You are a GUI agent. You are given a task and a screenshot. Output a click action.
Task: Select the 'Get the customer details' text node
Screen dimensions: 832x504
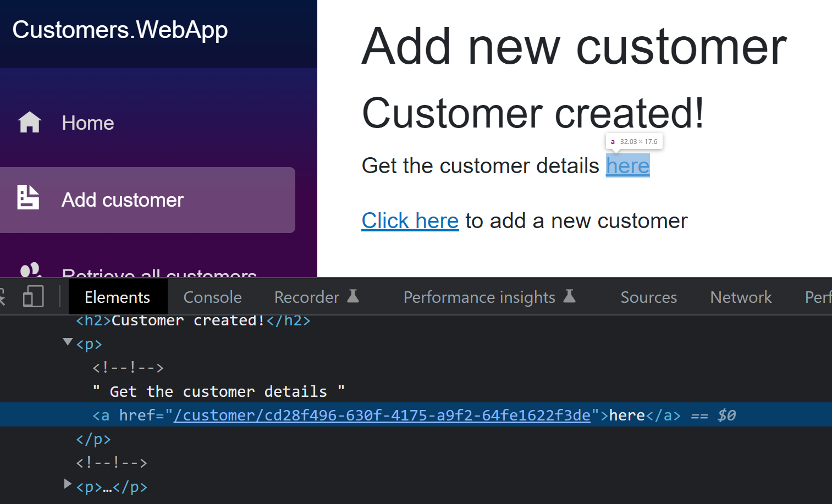[x=218, y=391]
